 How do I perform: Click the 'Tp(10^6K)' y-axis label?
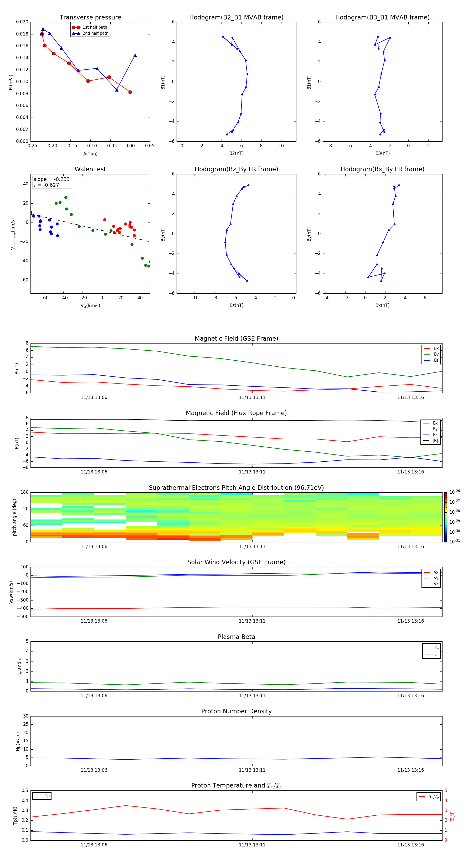click(15, 815)
